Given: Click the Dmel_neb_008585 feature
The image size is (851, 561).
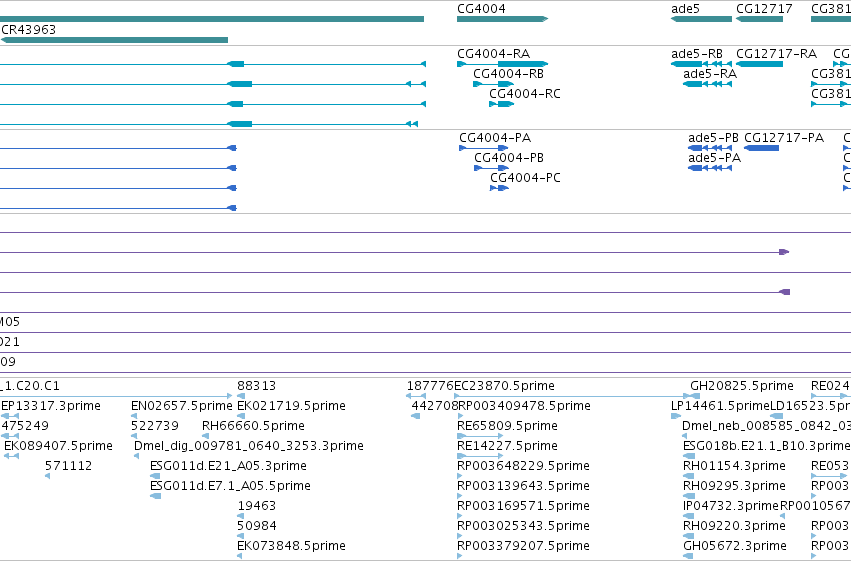Looking at the screenshot, I should pyautogui.click(x=685, y=436).
